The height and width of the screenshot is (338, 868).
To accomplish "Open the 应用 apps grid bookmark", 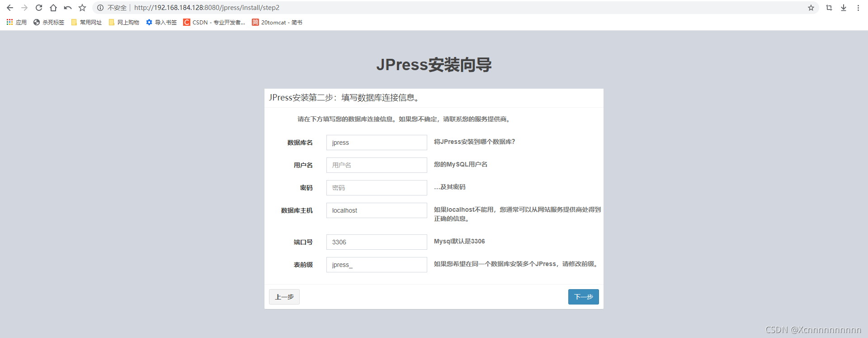I will pos(17,22).
